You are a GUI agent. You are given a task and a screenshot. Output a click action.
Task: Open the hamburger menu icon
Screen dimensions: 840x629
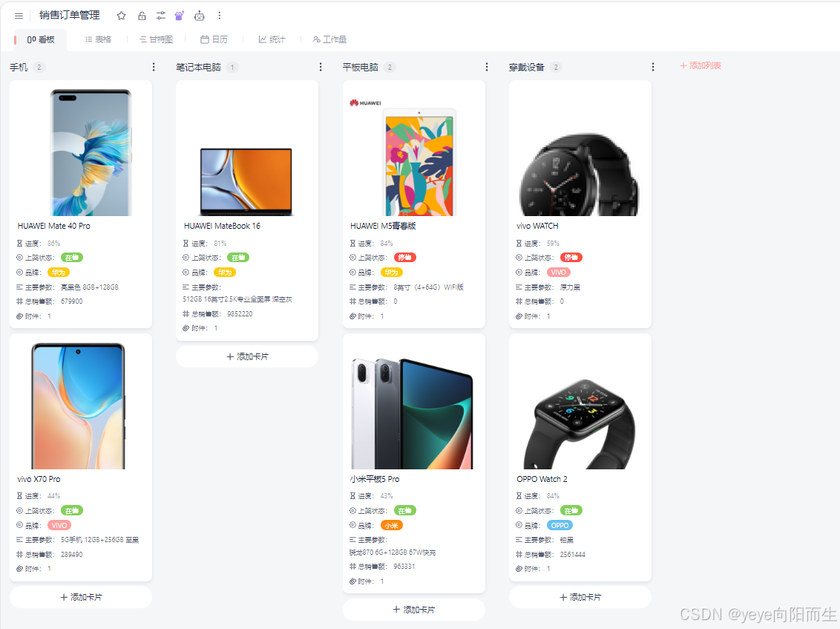(x=19, y=16)
